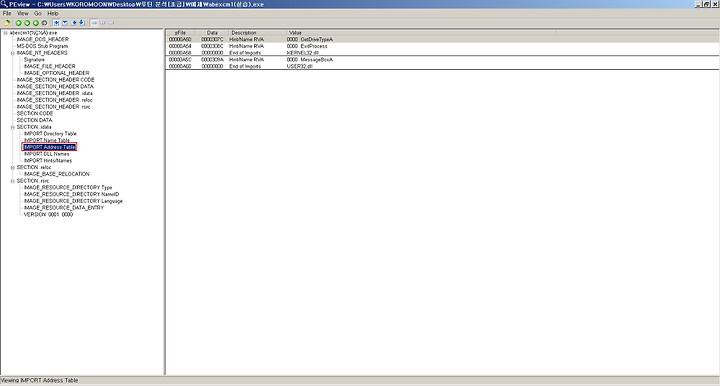The height and width of the screenshot is (386, 720).
Task: Click the pFile column header
Action: [x=180, y=33]
